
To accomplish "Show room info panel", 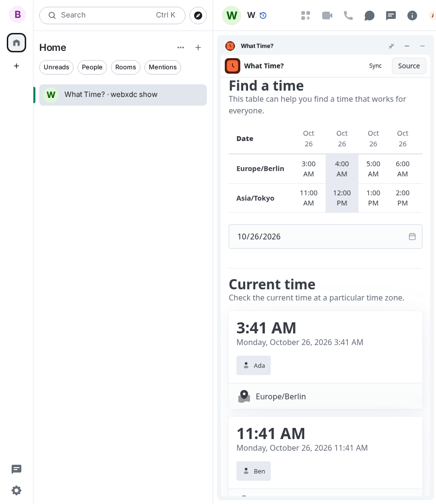I will pyautogui.click(x=412, y=16).
